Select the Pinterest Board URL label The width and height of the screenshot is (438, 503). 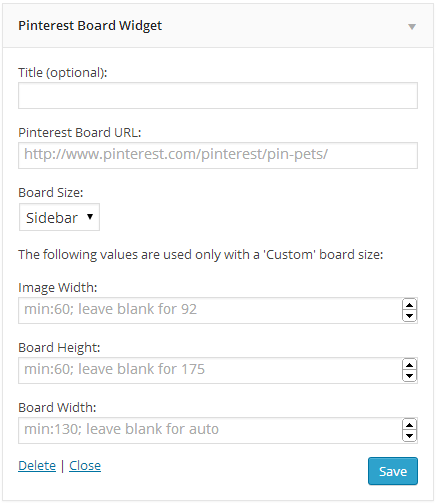pyautogui.click(x=80, y=133)
